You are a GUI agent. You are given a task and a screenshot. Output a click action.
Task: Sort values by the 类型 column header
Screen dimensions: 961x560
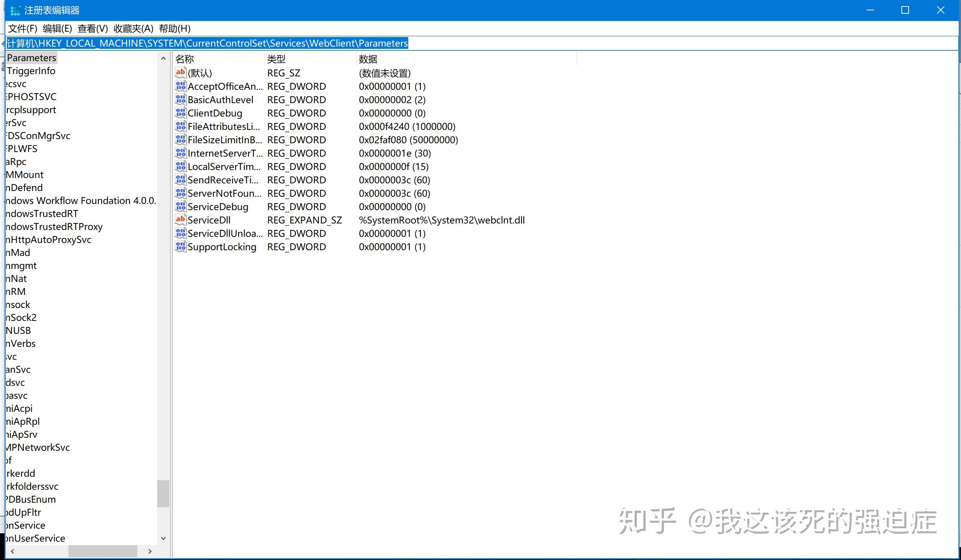[310, 59]
